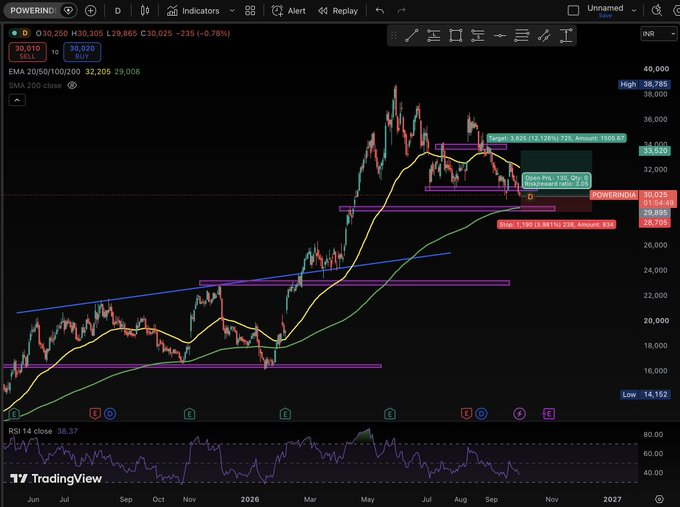Select the Text drawing tool

(x=566, y=36)
